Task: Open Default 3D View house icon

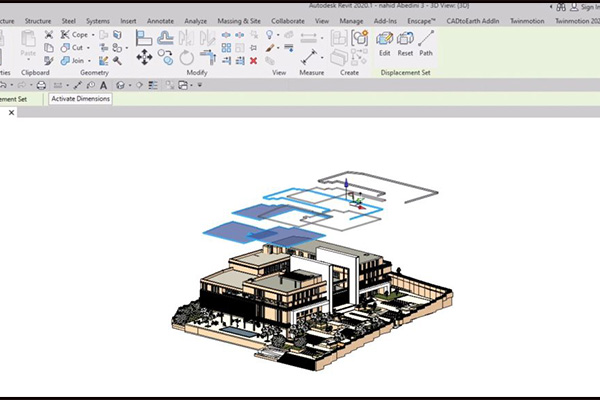Action: (120, 85)
